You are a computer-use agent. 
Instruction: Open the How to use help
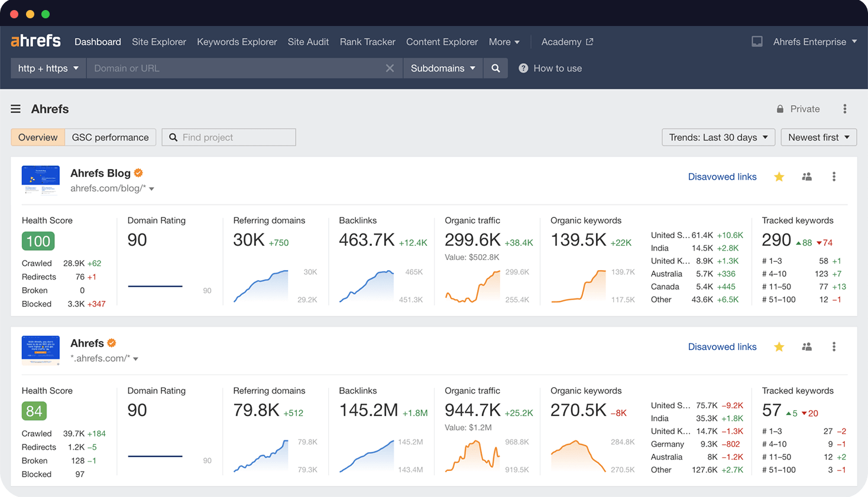tap(550, 68)
